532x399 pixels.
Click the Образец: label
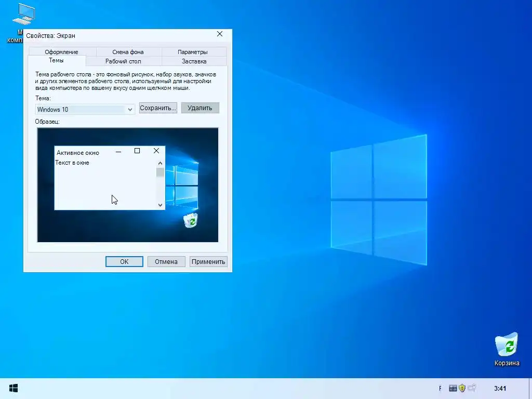coord(47,122)
